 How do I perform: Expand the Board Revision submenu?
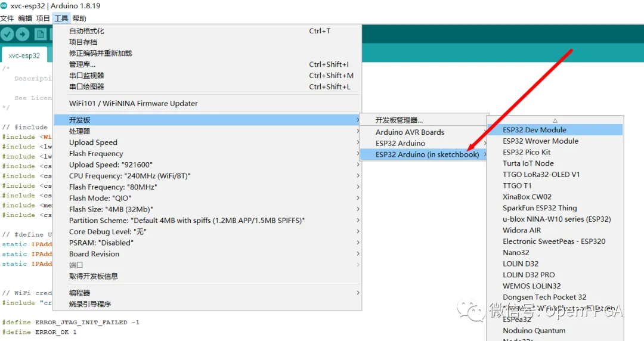[208, 253]
